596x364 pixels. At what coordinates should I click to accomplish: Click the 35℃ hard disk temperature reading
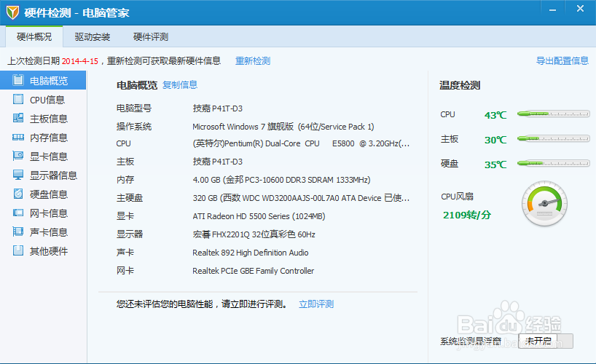pos(495,165)
